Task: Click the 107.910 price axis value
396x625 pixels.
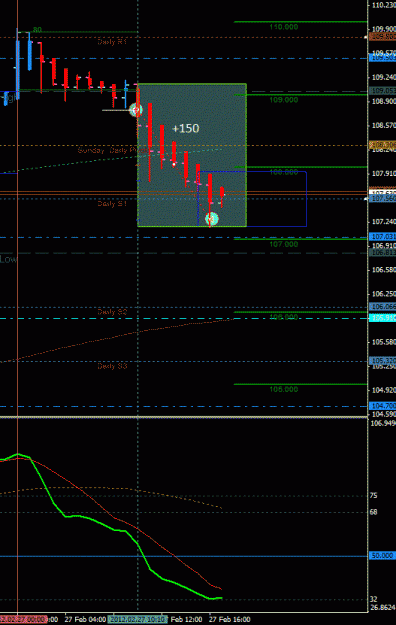Action: tap(384, 173)
